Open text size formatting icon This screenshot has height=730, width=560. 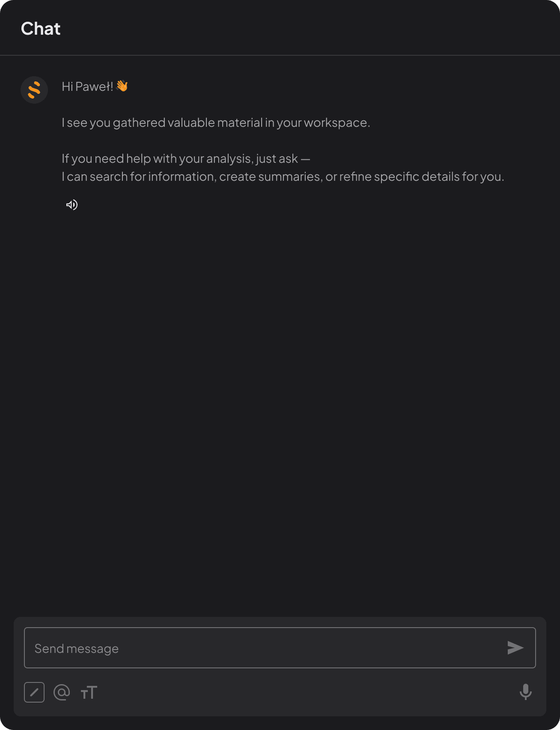click(89, 692)
